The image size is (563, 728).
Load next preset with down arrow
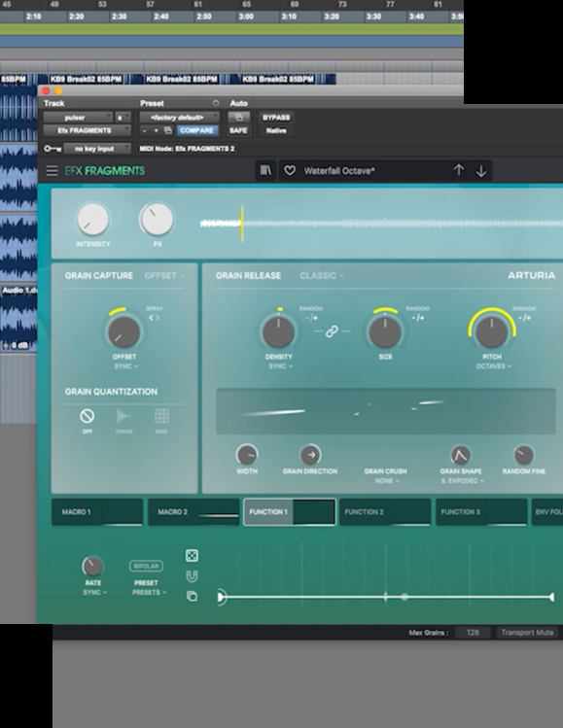481,171
